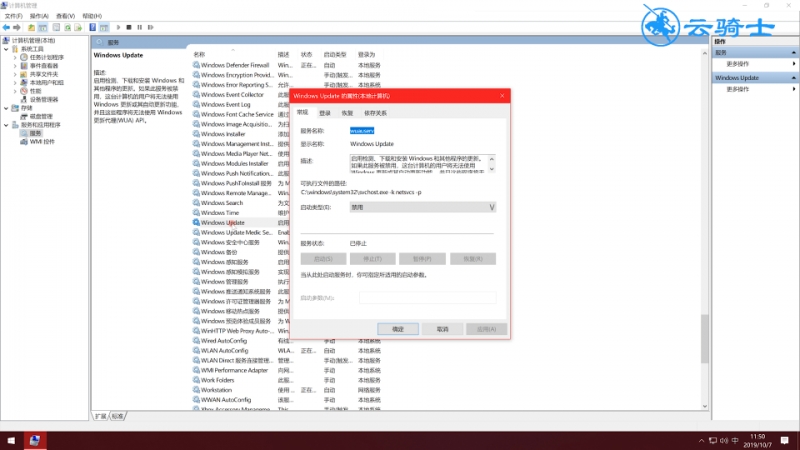The width and height of the screenshot is (800, 450).
Task: Click the highlighted wuauserv service name text
Action: (362, 131)
